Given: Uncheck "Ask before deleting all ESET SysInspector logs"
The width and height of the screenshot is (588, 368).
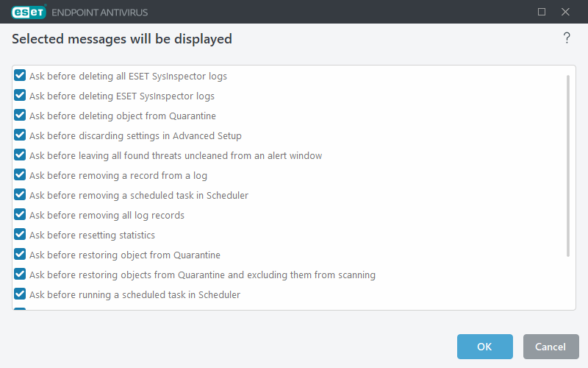Looking at the screenshot, I should [x=21, y=76].
